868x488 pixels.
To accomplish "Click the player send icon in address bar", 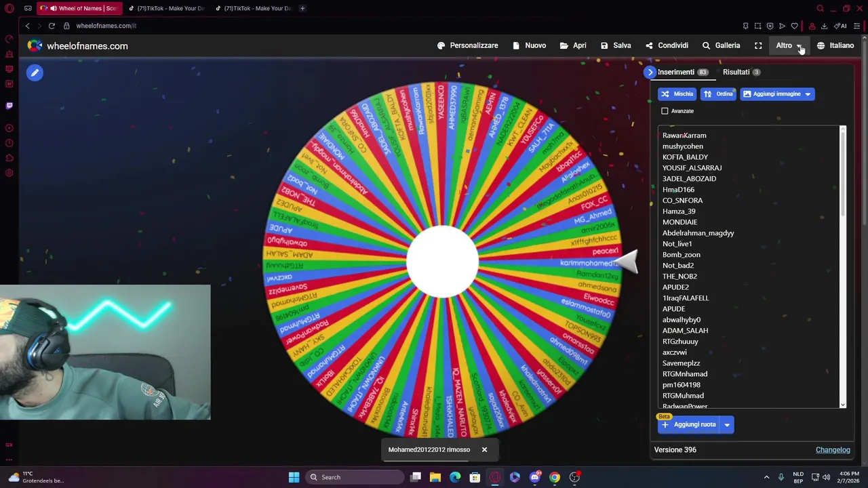I will (x=782, y=26).
